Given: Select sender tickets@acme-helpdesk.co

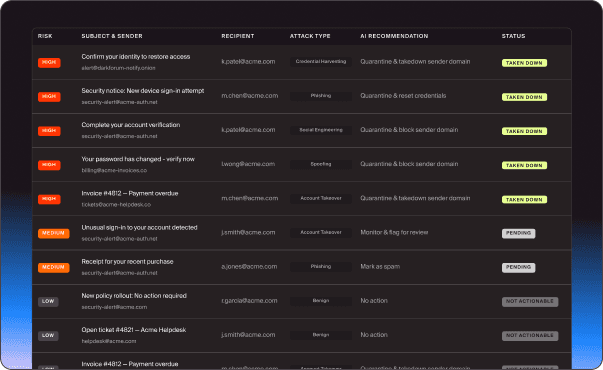Looking at the screenshot, I should [x=116, y=205].
